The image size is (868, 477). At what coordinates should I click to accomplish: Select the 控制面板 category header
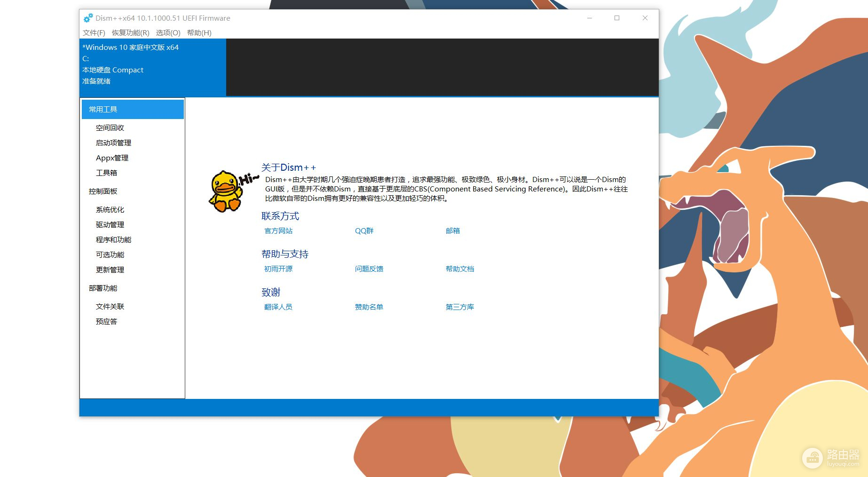click(x=103, y=191)
